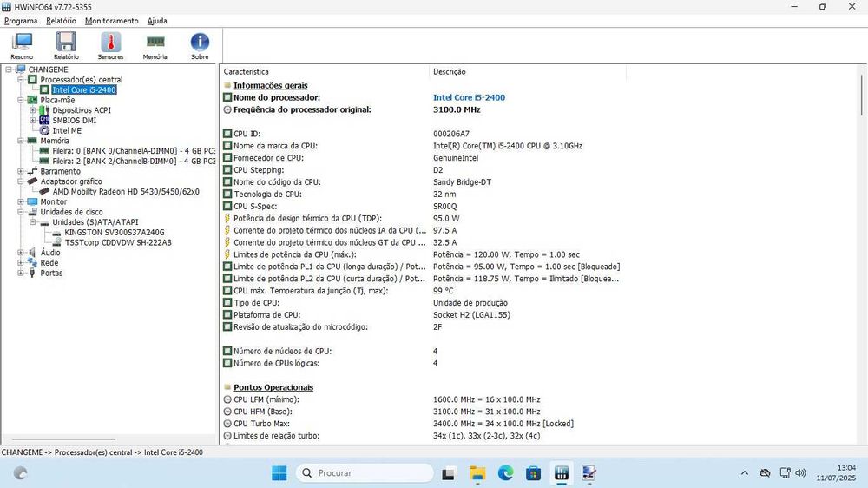Expand the Barramento node
The image size is (868, 488).
click(21, 171)
